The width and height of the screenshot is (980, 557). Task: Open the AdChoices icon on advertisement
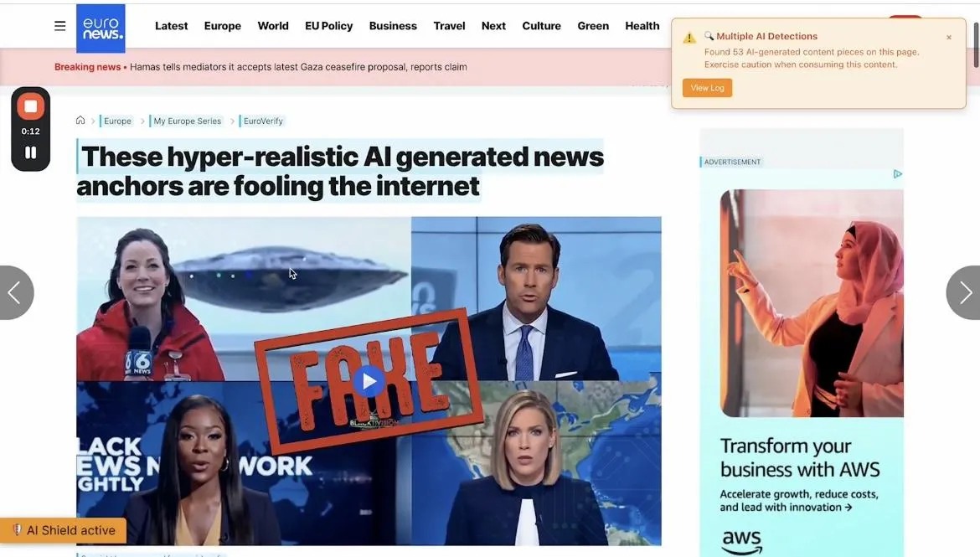click(x=898, y=173)
